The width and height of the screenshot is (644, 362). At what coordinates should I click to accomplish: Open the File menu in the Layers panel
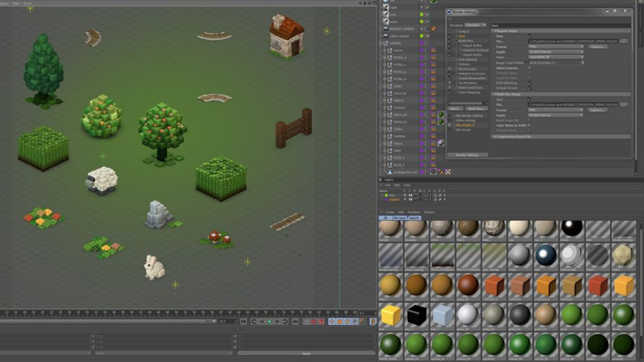pyautogui.click(x=387, y=185)
